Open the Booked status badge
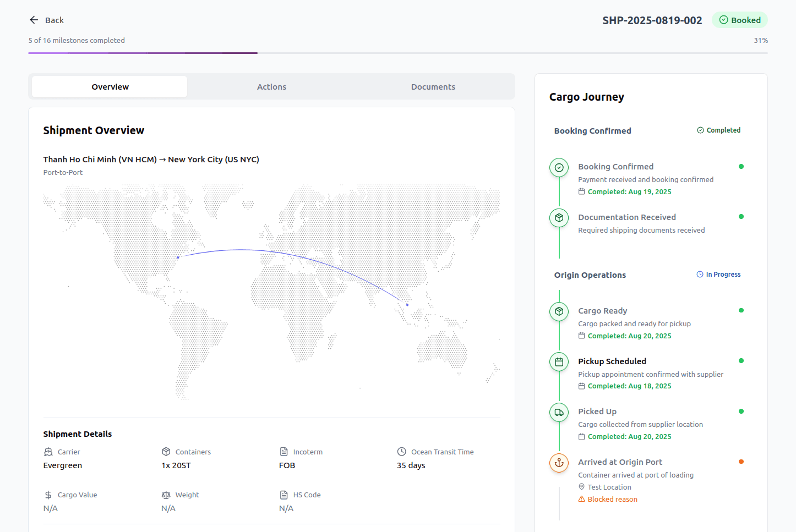The height and width of the screenshot is (532, 796). point(740,20)
